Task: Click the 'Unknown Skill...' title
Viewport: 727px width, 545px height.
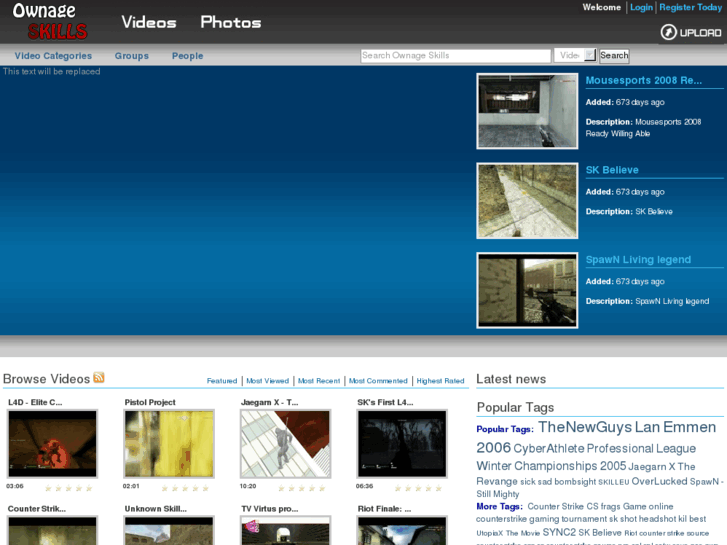Action: (156, 509)
